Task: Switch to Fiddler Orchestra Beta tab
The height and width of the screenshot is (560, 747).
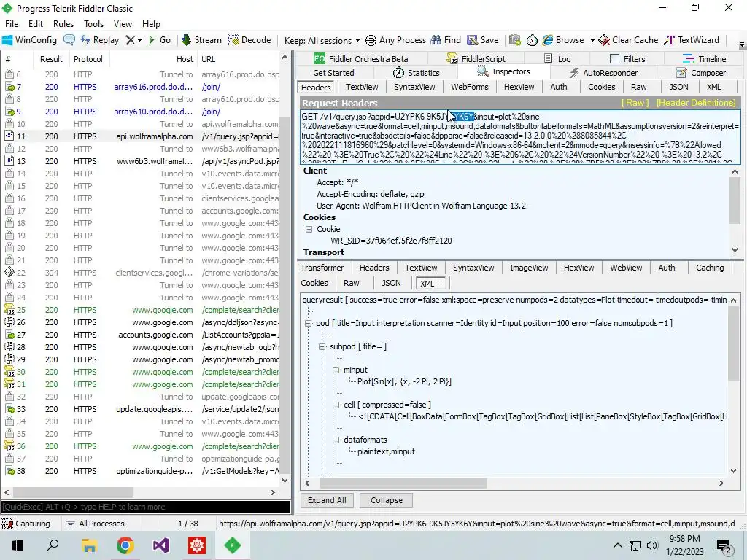Action: pyautogui.click(x=360, y=59)
